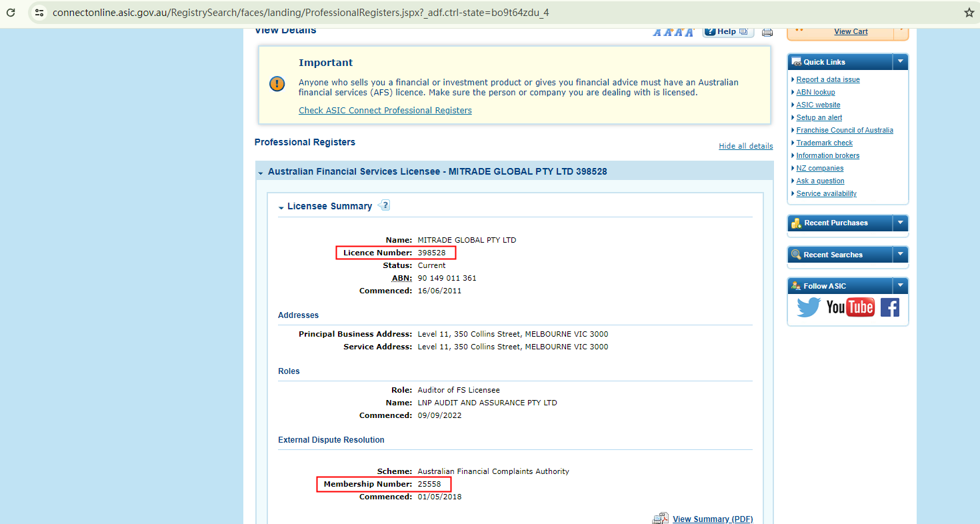Image resolution: width=980 pixels, height=524 pixels.
Task: Open the View Cart link
Action: tap(851, 31)
